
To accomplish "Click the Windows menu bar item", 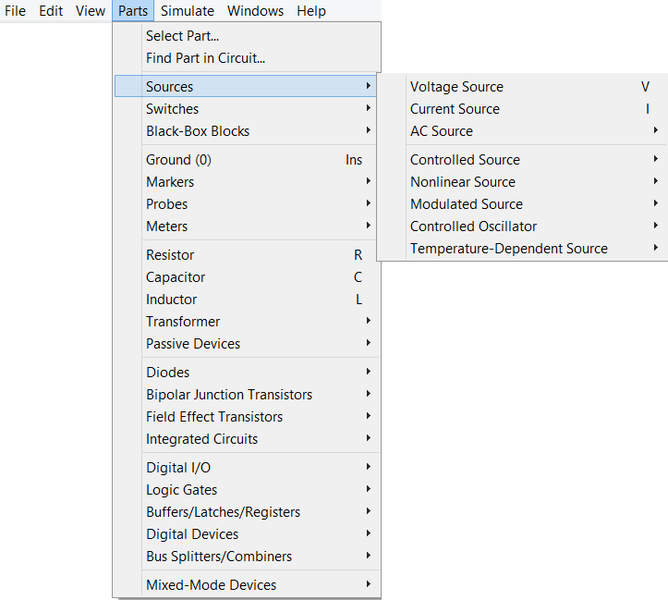I will (x=255, y=11).
